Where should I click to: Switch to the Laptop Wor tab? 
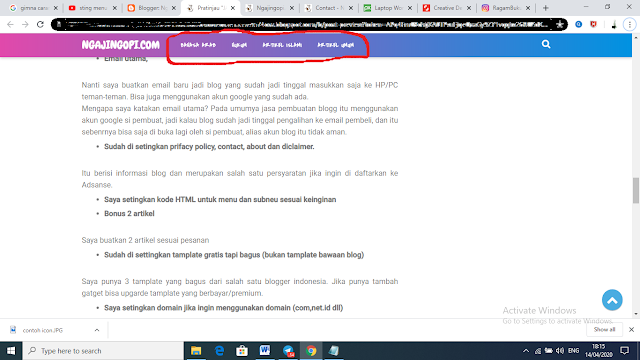tap(388, 8)
